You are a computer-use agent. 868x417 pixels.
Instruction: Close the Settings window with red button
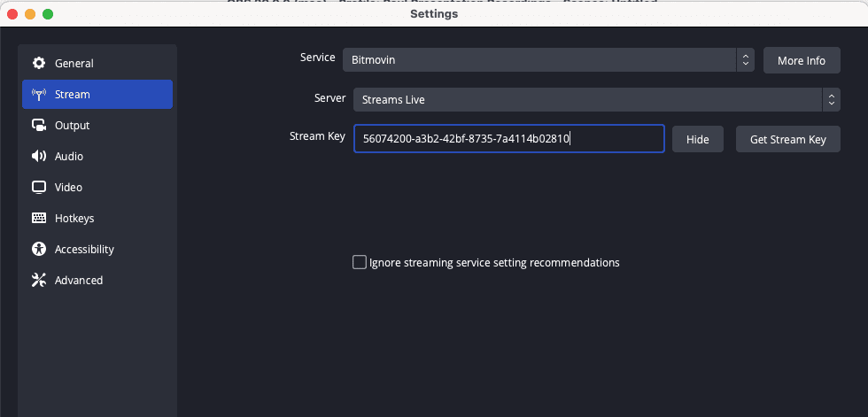click(12, 14)
